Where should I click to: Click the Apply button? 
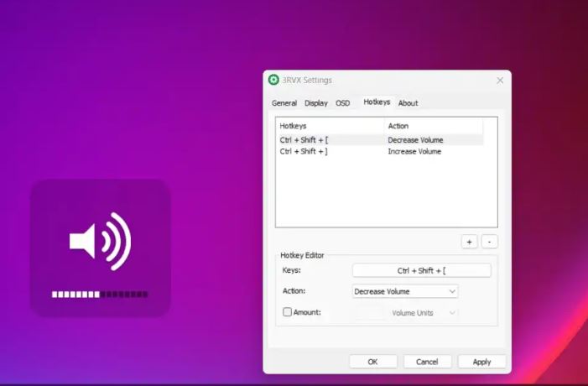coord(481,362)
